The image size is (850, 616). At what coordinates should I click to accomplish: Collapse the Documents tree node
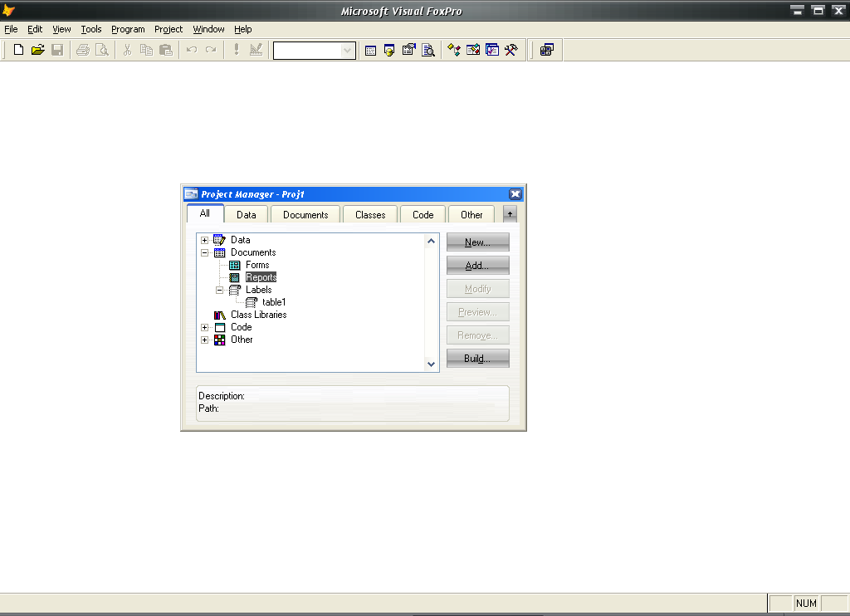[x=204, y=252]
